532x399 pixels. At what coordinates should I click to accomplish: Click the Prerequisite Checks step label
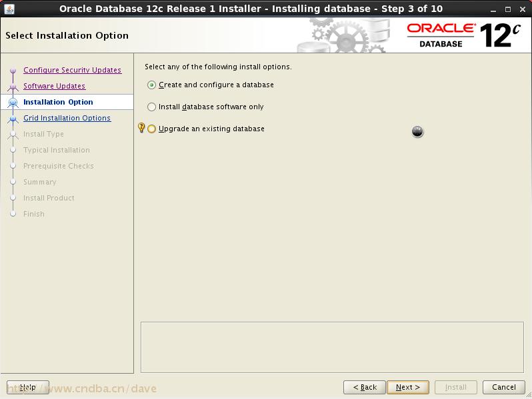pos(59,166)
